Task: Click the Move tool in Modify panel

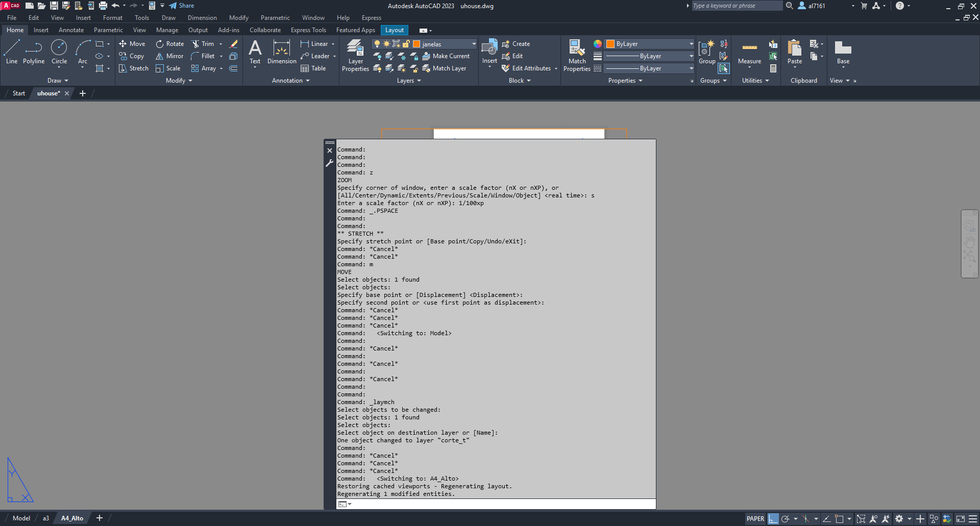Action: [x=132, y=44]
